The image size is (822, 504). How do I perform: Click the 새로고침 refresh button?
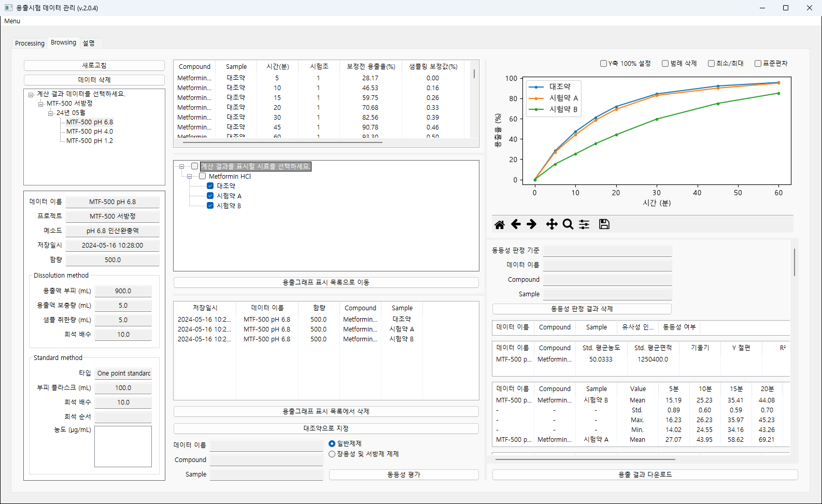coord(94,65)
